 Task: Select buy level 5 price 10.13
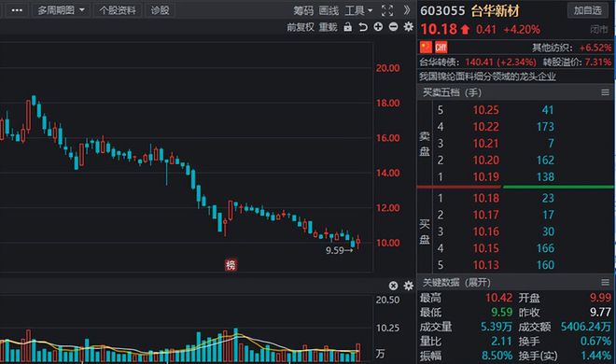[x=485, y=265]
